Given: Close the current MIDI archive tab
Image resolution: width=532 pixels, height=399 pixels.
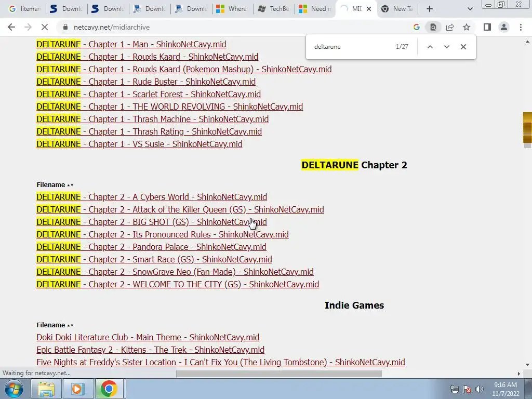Looking at the screenshot, I should click(x=369, y=9).
